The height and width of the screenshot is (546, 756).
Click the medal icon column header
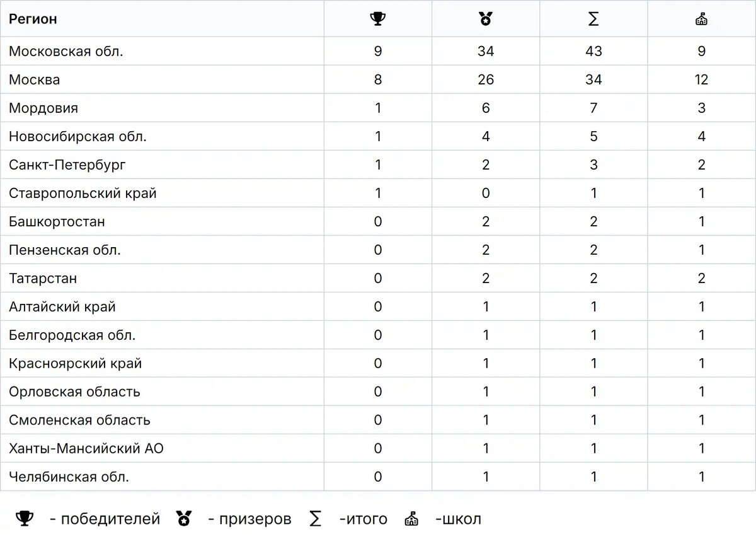point(486,19)
